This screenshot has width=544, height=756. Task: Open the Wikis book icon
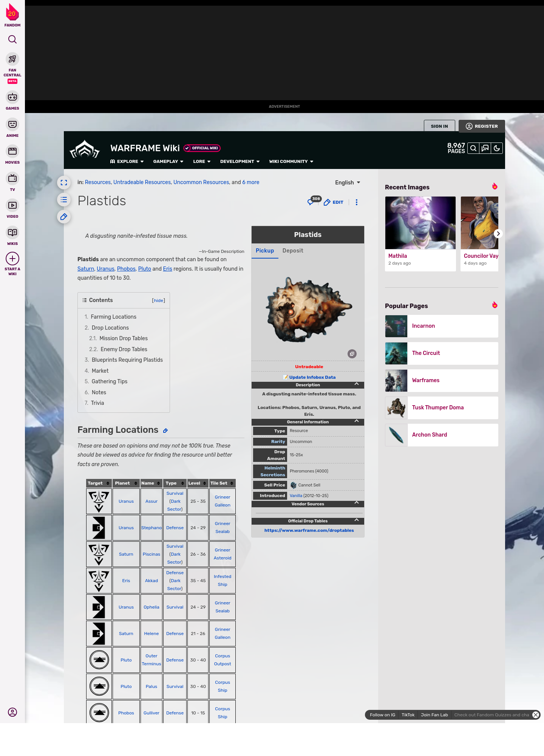pyautogui.click(x=12, y=232)
